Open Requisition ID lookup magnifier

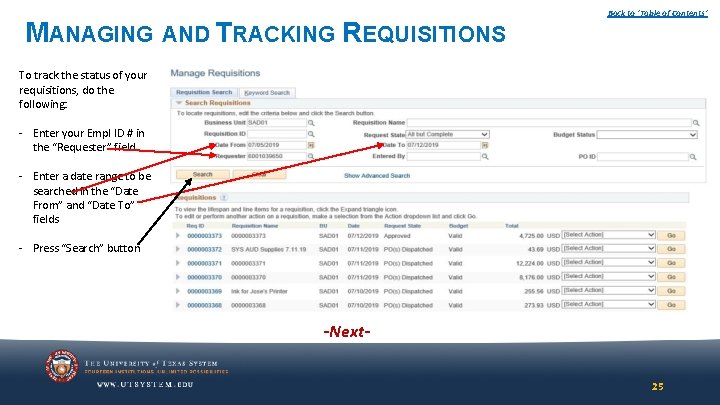pos(311,134)
